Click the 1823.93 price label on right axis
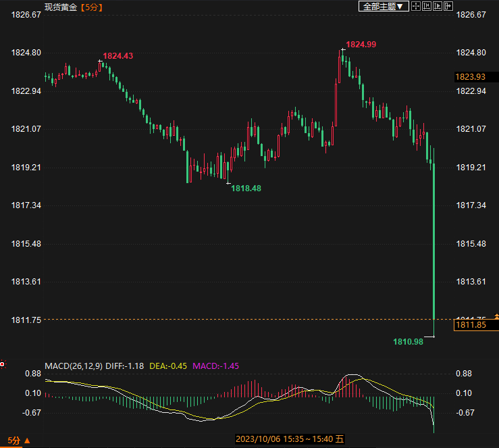Viewport: 499px width, 448px height. coord(471,77)
